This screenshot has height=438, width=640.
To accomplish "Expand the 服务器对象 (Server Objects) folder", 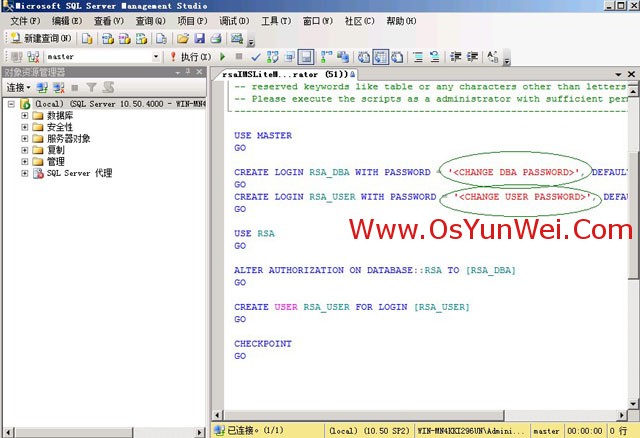I will click(24, 138).
